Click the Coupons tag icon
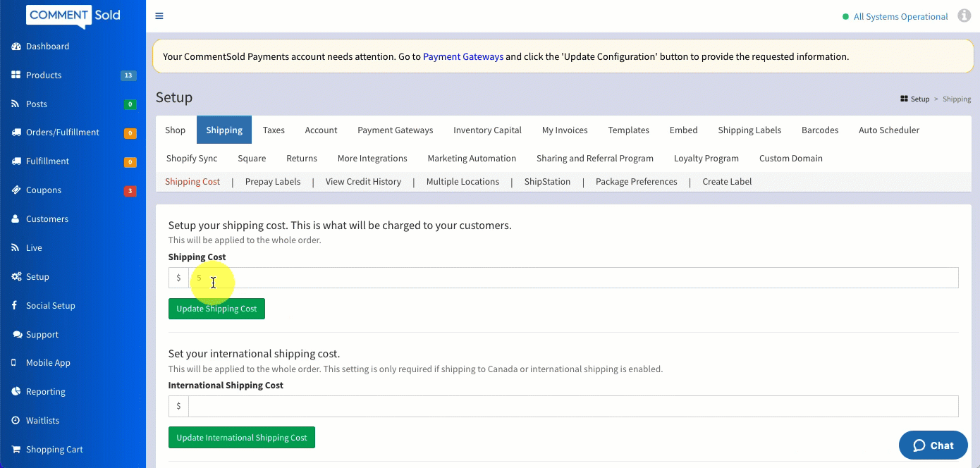Screen dimensions: 980x468 [16, 190]
